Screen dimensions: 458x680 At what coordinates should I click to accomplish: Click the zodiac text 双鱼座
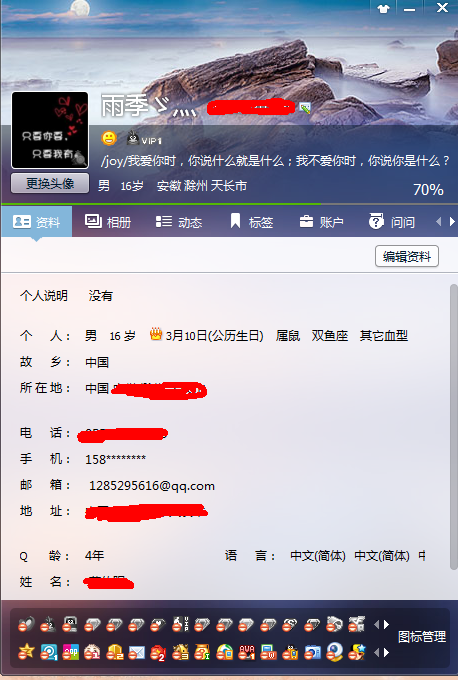(x=330, y=336)
